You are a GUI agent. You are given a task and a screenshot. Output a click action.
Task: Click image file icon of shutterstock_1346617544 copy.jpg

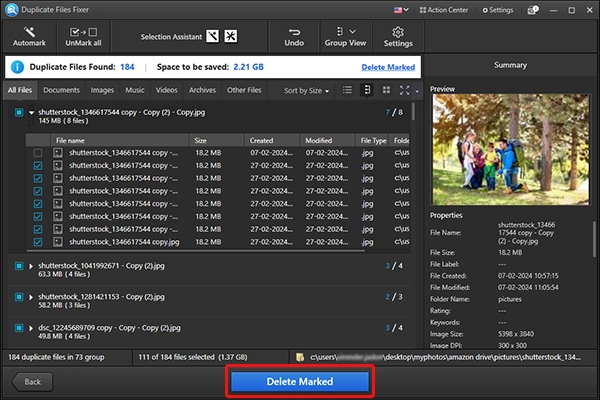(58, 242)
